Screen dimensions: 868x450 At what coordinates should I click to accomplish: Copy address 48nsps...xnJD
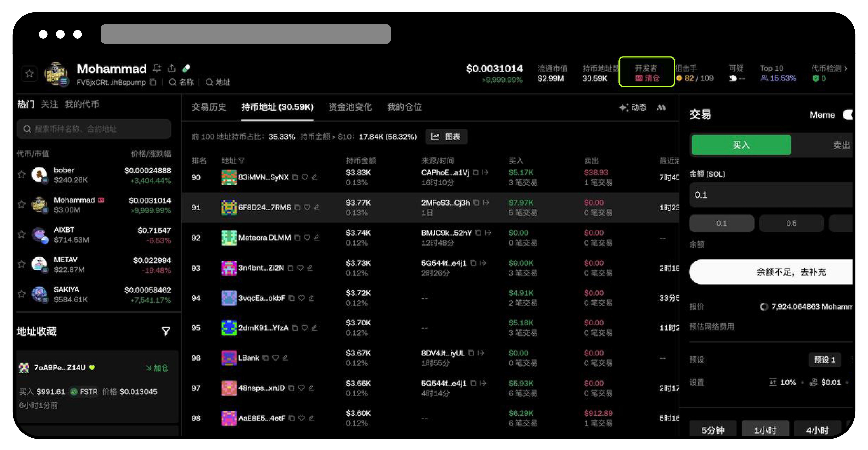click(x=292, y=388)
